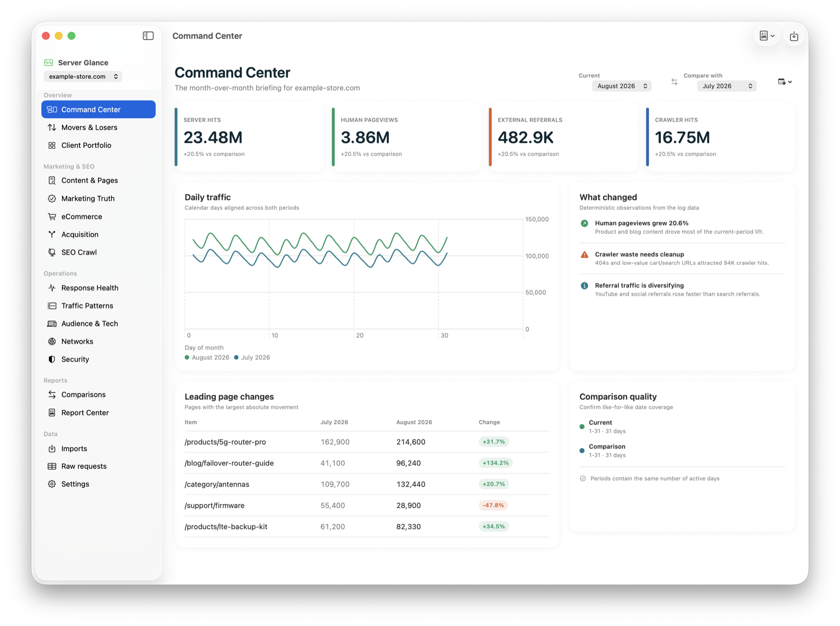The height and width of the screenshot is (626, 840).
Task: Click the Report Center icon
Action: click(x=52, y=412)
